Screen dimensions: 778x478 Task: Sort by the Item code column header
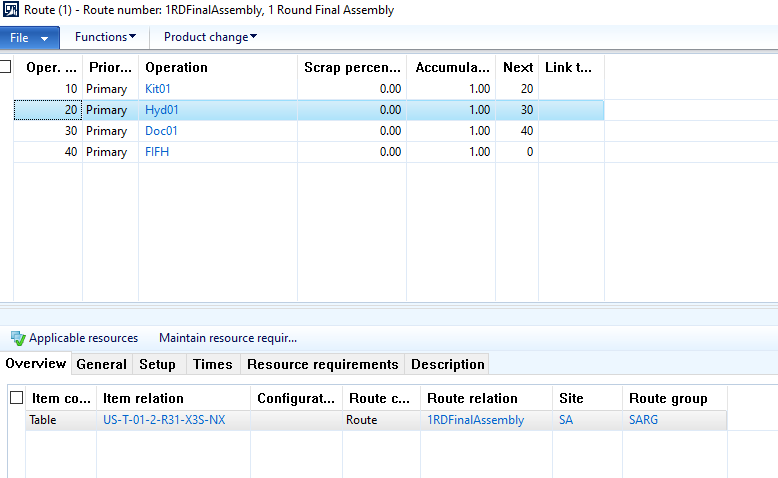[x=61, y=398]
